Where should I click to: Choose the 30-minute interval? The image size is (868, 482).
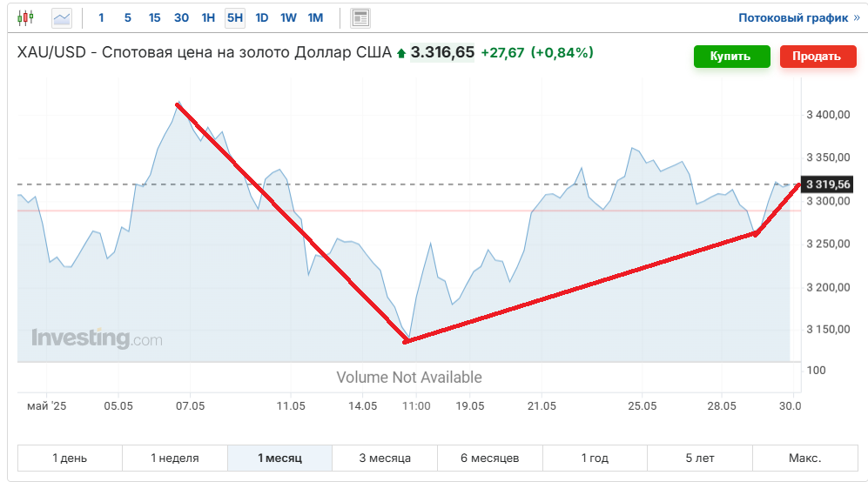(182, 18)
